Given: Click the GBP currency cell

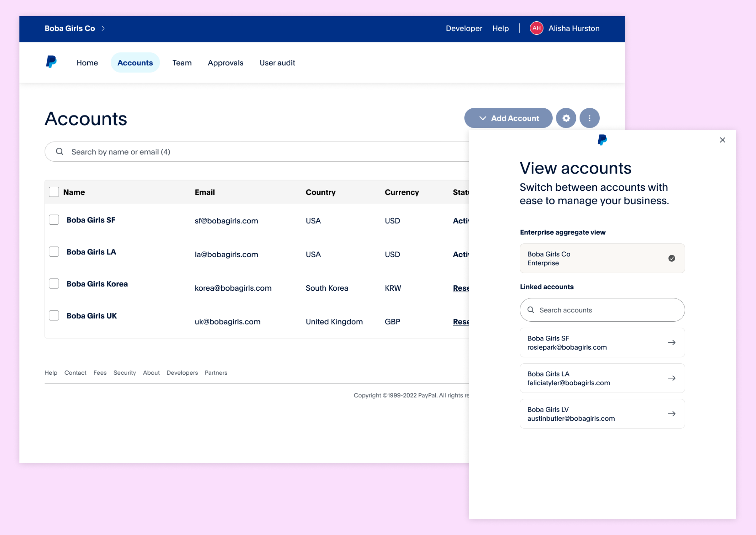Looking at the screenshot, I should [392, 321].
